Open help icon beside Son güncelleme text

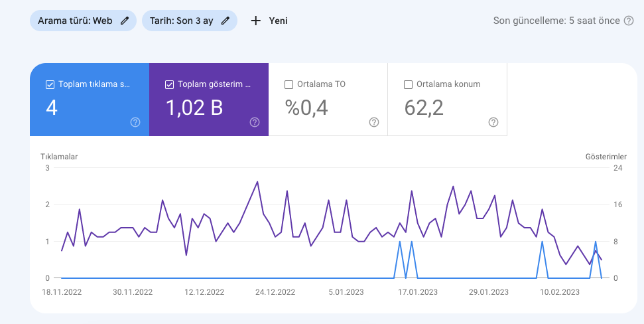tap(629, 21)
